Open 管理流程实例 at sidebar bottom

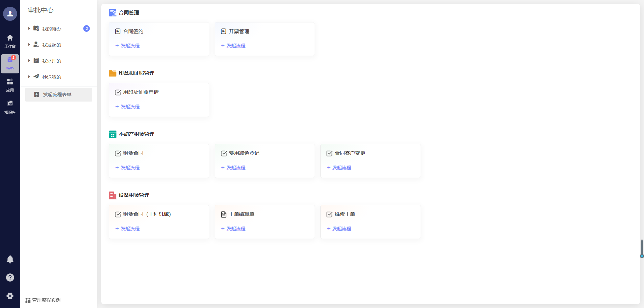46,300
